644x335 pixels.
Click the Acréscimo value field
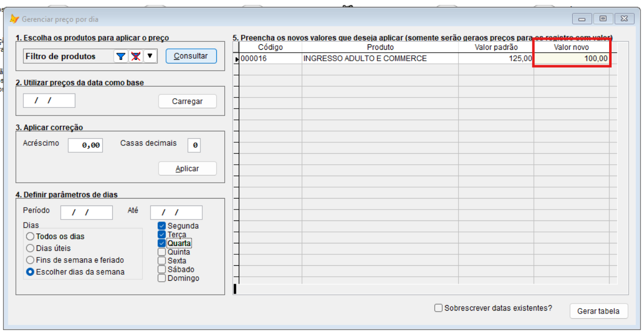85,145
